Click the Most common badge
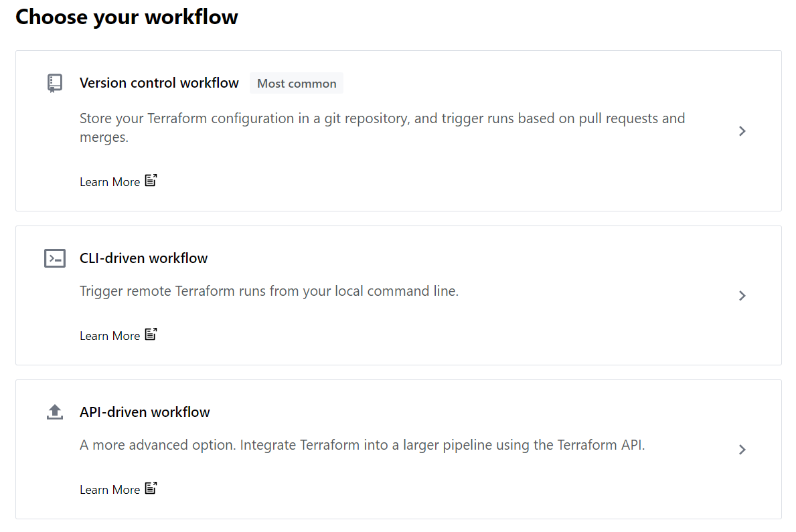 coord(297,84)
